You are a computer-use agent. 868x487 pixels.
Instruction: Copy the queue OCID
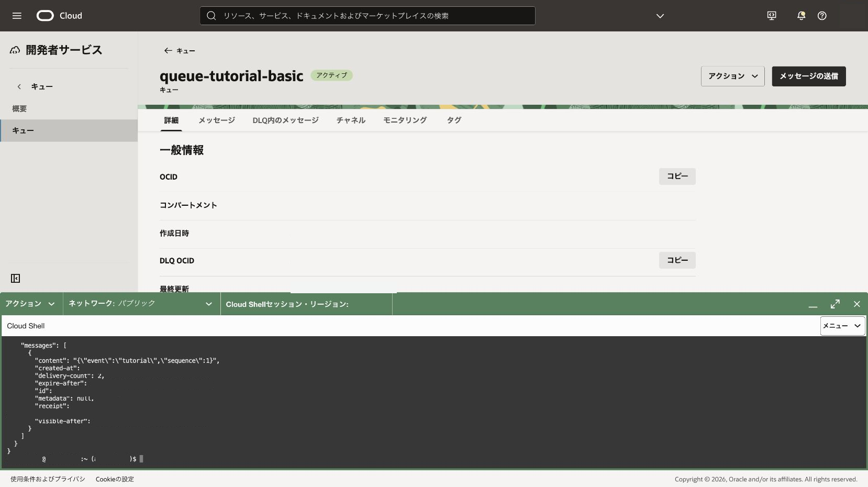click(677, 176)
